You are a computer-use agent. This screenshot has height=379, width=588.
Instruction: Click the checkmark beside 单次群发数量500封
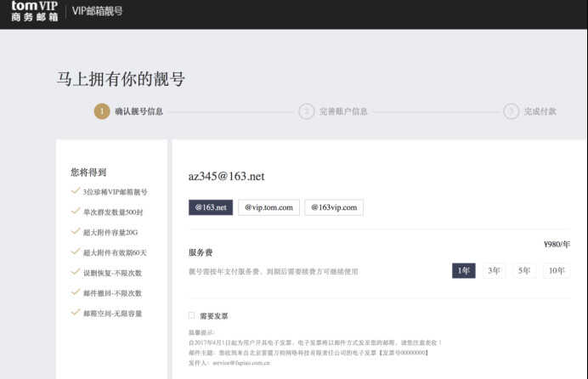click(x=76, y=212)
